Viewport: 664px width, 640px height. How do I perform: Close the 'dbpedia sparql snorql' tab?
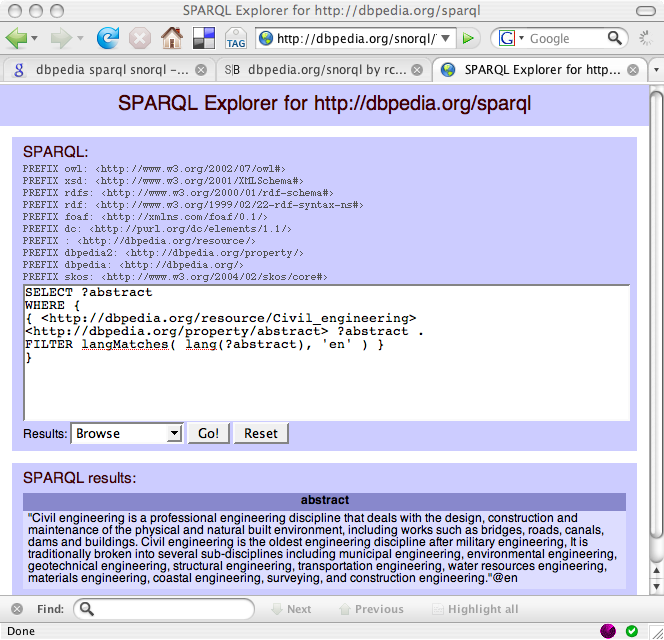point(201,70)
